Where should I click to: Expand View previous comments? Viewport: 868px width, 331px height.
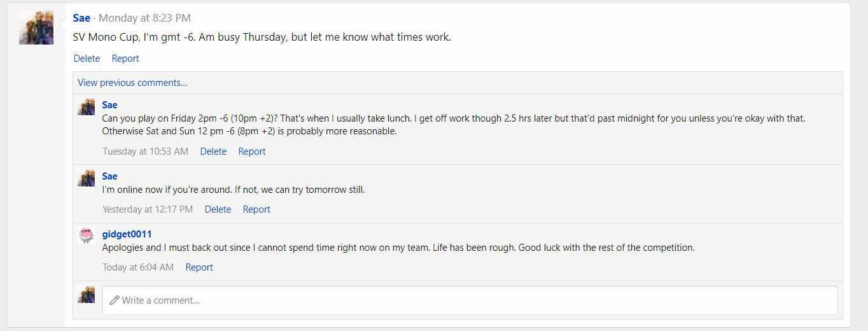pos(132,83)
